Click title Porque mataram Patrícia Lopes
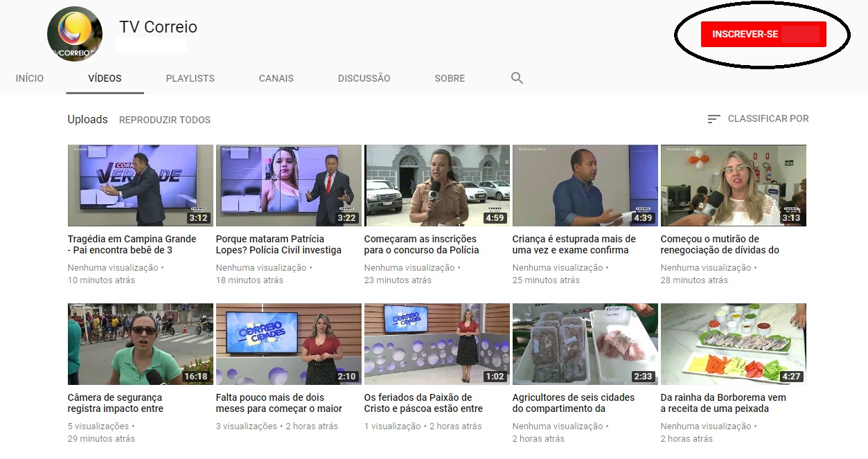Image resolution: width=868 pixels, height=459 pixels. coord(279,244)
